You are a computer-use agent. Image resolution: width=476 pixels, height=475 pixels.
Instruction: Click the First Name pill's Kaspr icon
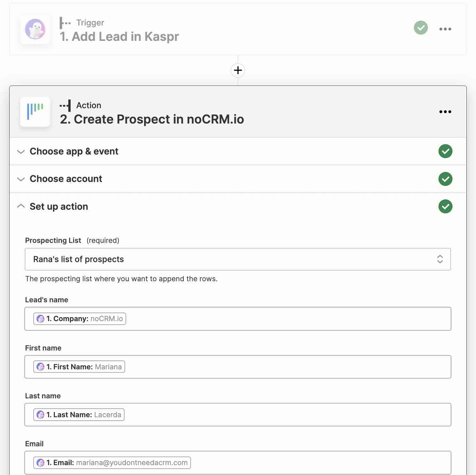click(40, 367)
